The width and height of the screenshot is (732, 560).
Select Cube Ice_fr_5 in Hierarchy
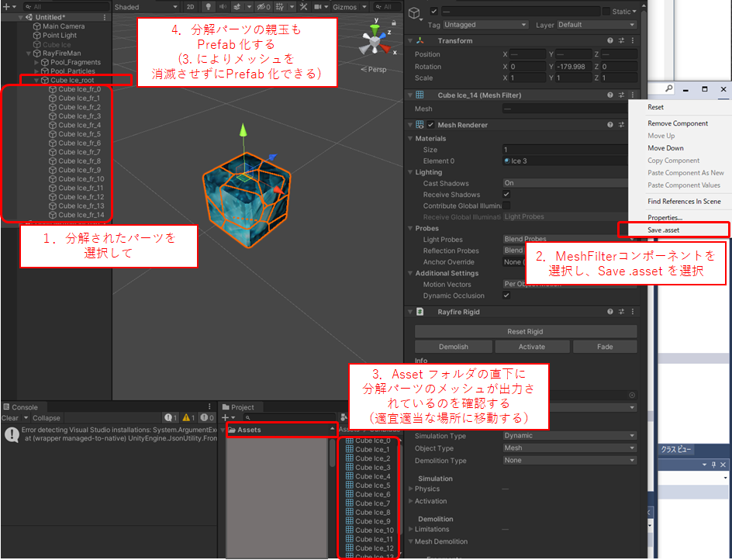point(79,134)
